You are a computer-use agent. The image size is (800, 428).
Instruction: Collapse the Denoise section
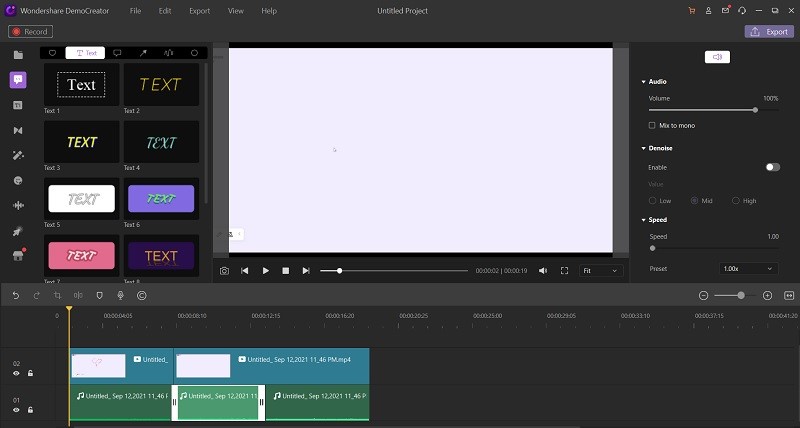click(643, 148)
